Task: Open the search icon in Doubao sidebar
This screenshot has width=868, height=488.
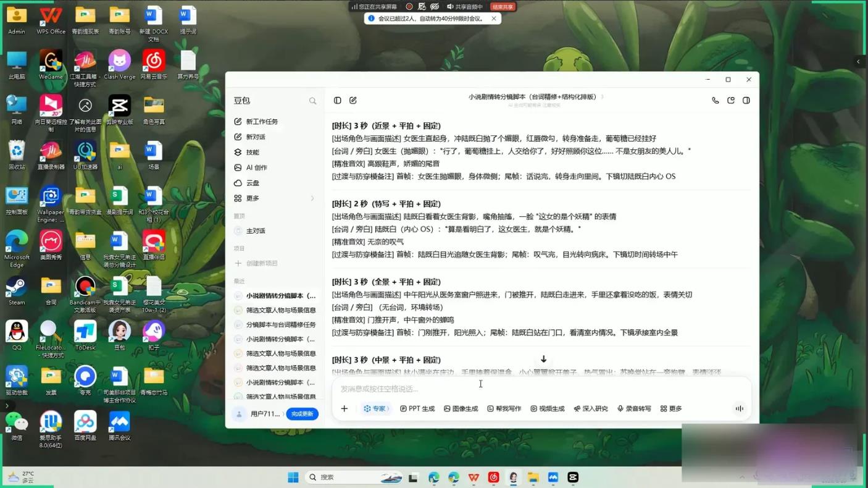Action: coord(313,101)
